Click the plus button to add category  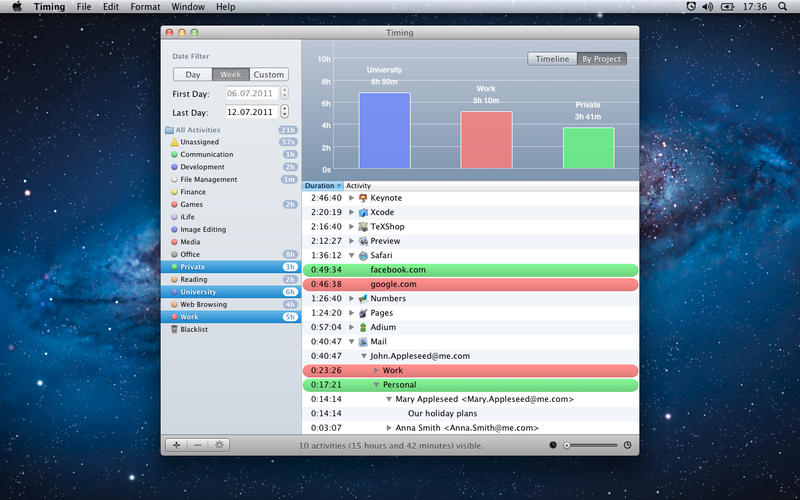(176, 445)
